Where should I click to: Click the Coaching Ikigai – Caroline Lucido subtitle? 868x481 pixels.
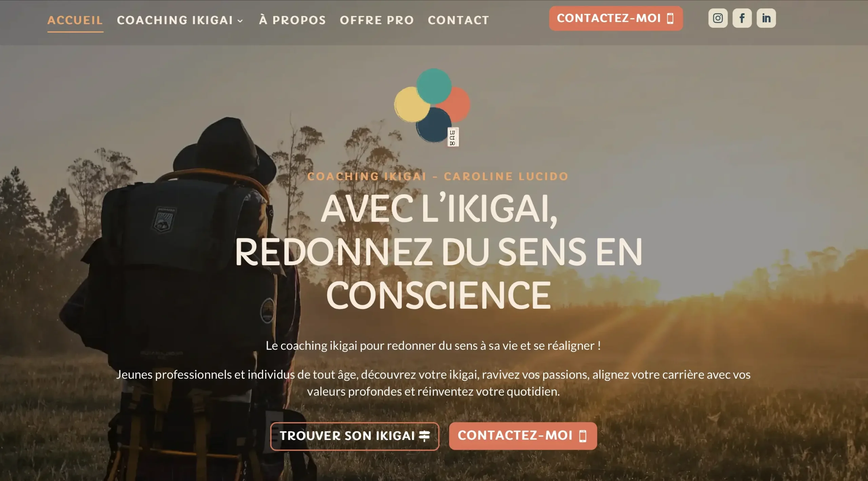pos(438,176)
